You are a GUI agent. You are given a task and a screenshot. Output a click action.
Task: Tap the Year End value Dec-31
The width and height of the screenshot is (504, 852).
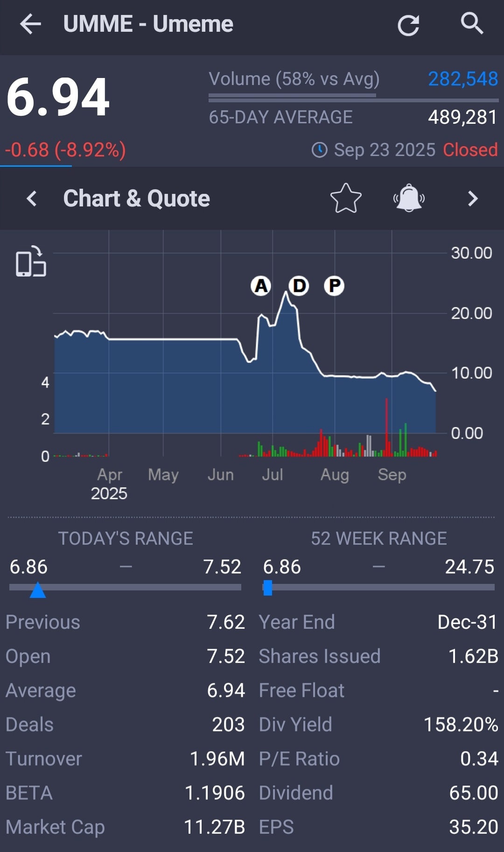tap(468, 622)
